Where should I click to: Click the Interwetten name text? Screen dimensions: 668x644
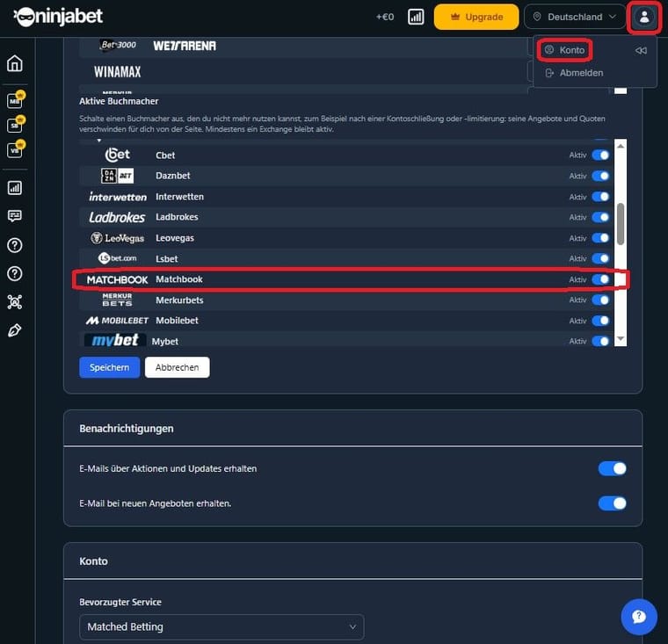pyautogui.click(x=179, y=197)
